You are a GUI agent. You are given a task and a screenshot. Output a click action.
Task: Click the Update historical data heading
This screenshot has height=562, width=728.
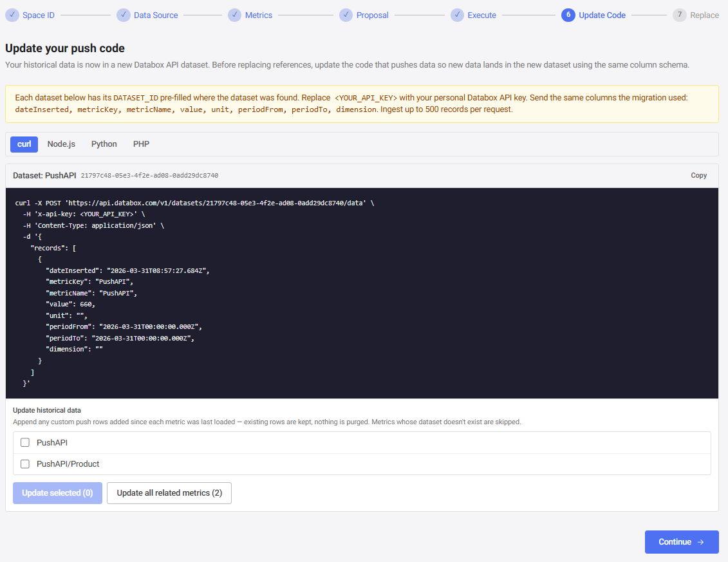(x=47, y=410)
